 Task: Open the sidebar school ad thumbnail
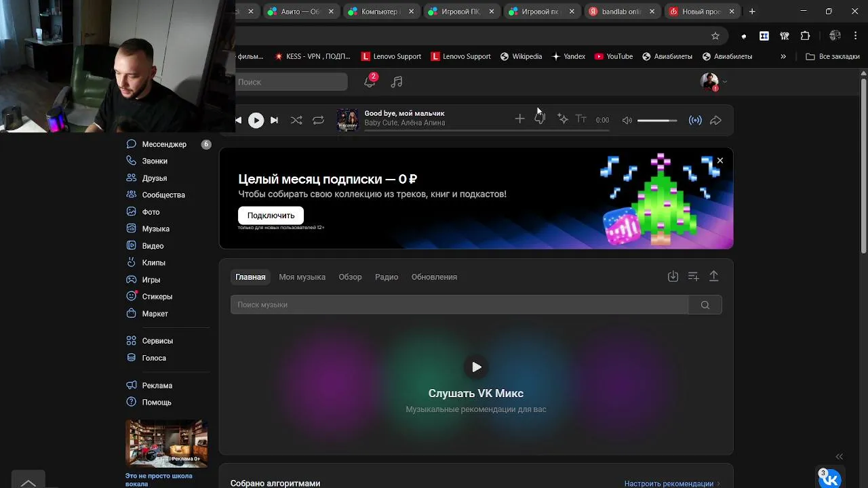167,444
